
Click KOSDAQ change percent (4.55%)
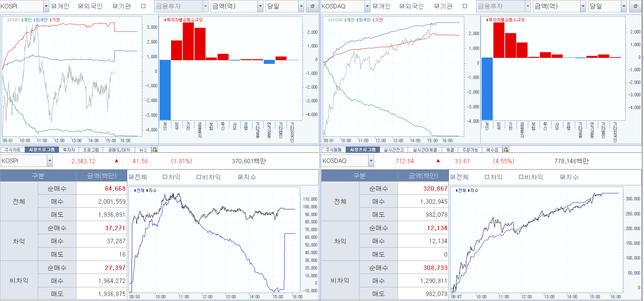[x=503, y=161]
